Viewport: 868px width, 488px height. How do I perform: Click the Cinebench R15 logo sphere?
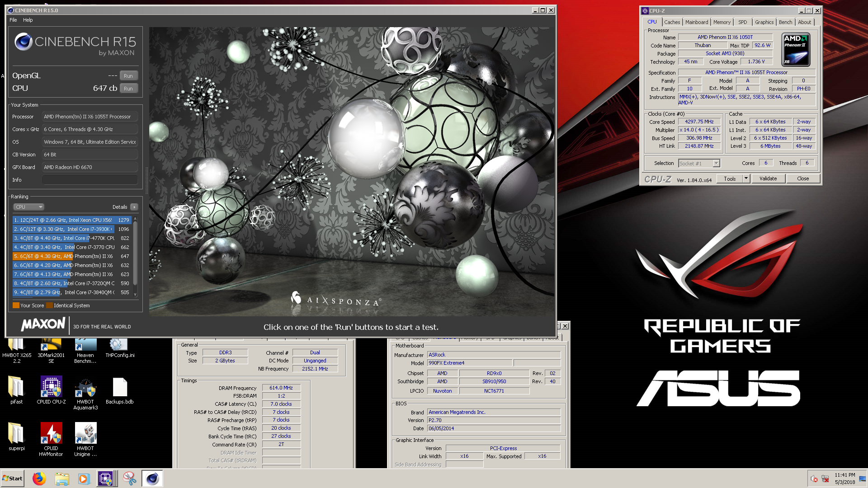click(x=24, y=42)
